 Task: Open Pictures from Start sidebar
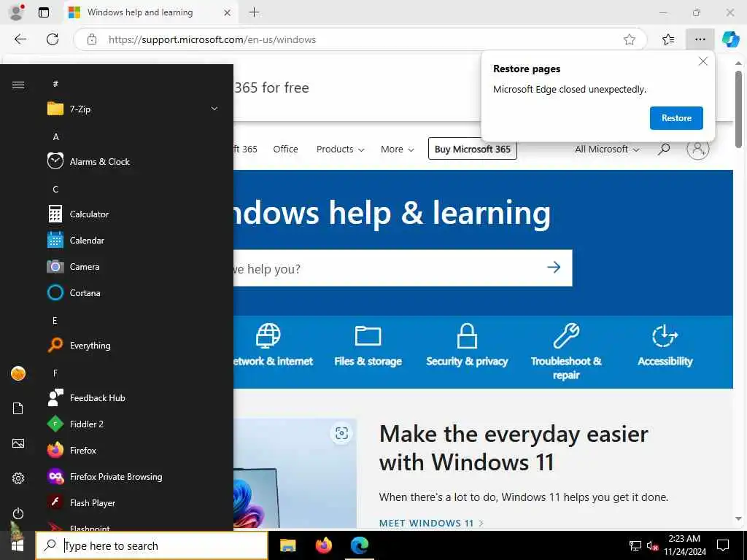pos(18,443)
